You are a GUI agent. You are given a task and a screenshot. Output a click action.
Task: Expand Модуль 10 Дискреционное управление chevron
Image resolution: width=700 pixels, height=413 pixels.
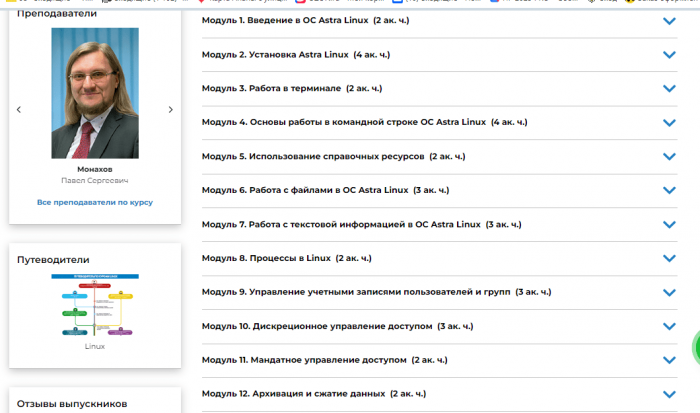669,327
